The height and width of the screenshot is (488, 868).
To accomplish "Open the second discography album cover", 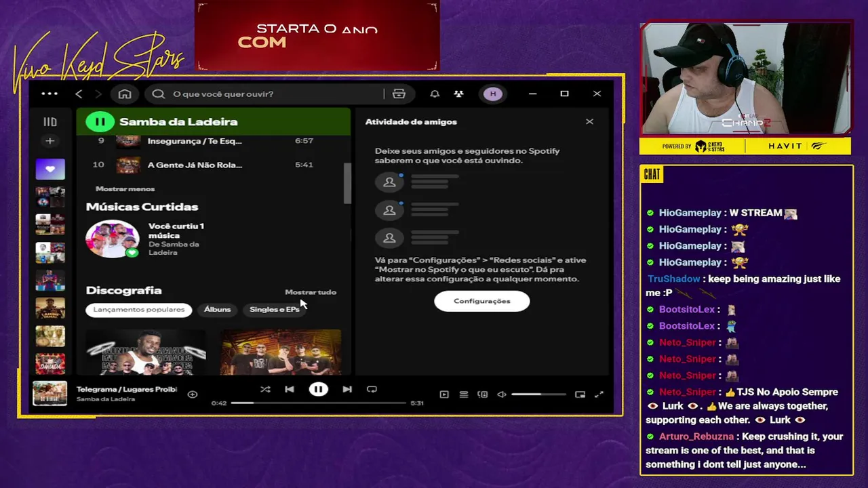I will click(281, 352).
